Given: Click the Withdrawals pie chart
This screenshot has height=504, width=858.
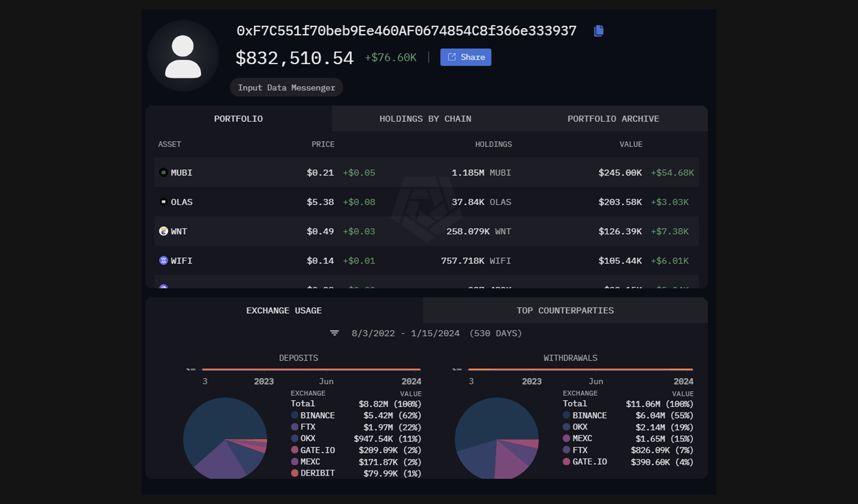Looking at the screenshot, I should (496, 438).
